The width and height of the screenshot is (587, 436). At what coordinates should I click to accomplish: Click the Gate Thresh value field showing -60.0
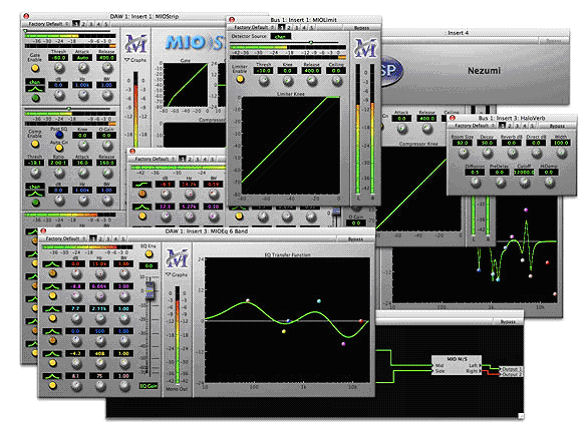[x=58, y=58]
